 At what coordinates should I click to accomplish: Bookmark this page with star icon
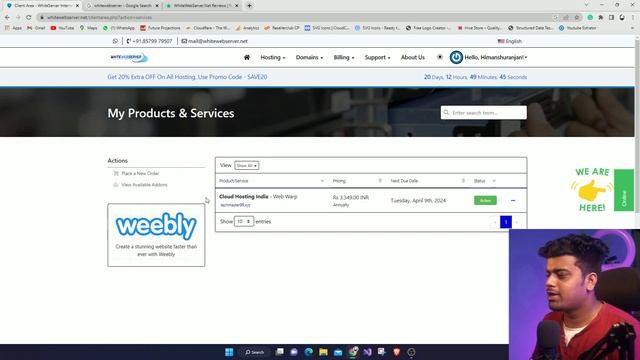pos(577,18)
